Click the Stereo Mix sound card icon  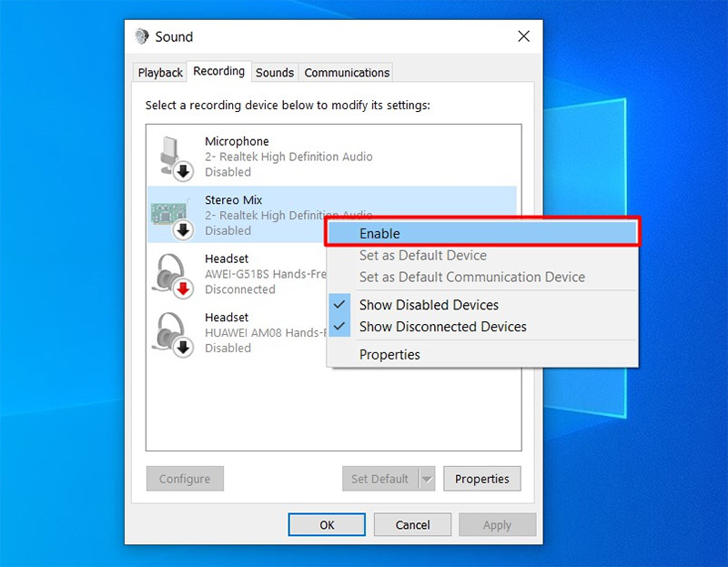coord(170,215)
